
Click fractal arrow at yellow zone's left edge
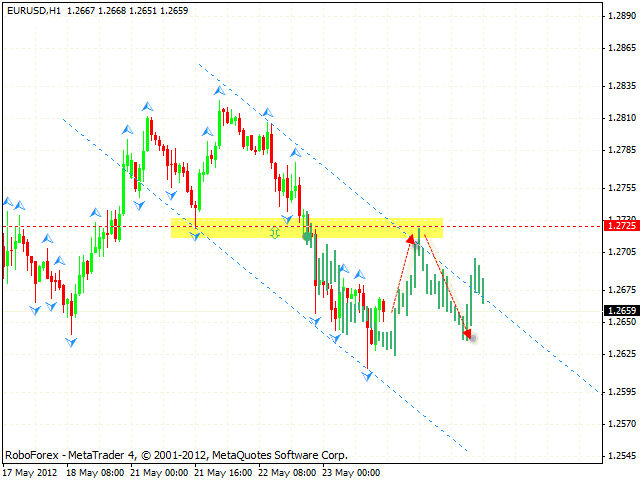pos(196,234)
